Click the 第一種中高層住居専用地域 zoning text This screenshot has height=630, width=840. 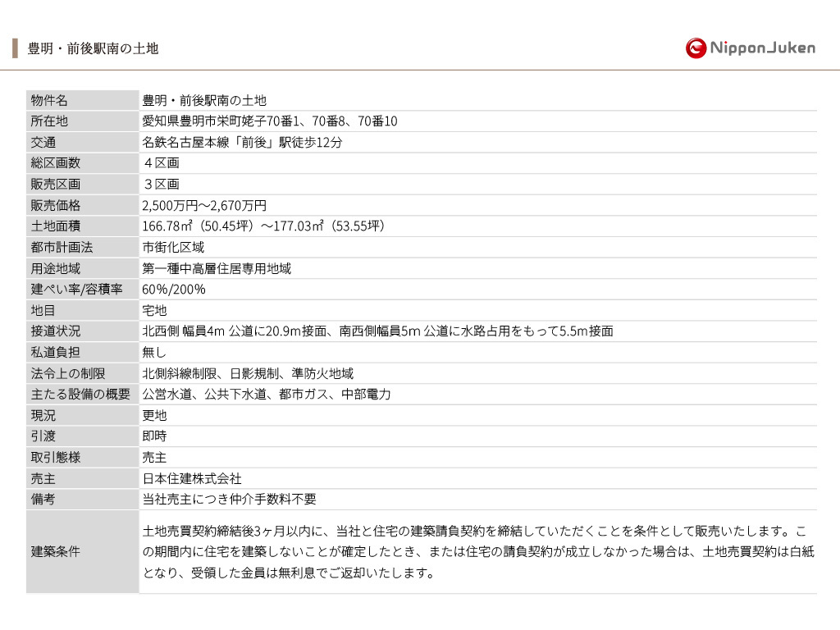[x=217, y=268]
